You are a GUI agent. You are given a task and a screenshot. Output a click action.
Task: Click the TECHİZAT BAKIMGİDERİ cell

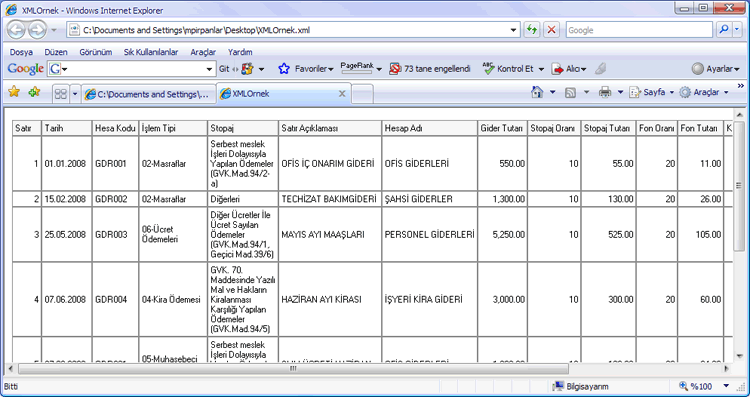pyautogui.click(x=330, y=199)
